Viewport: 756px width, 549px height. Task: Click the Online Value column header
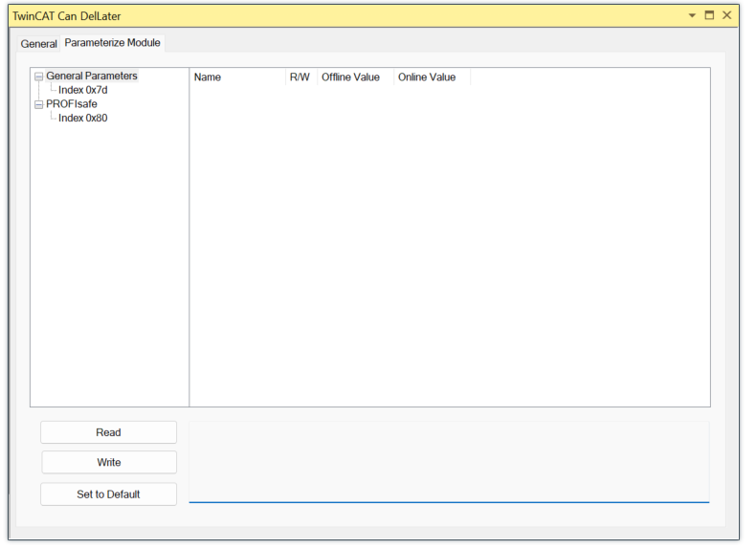pyautogui.click(x=432, y=77)
